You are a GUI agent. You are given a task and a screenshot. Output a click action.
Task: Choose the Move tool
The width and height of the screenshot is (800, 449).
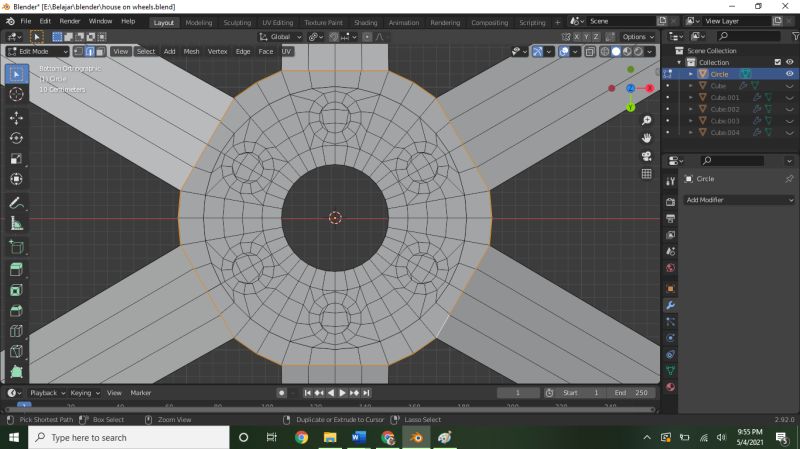click(16, 118)
